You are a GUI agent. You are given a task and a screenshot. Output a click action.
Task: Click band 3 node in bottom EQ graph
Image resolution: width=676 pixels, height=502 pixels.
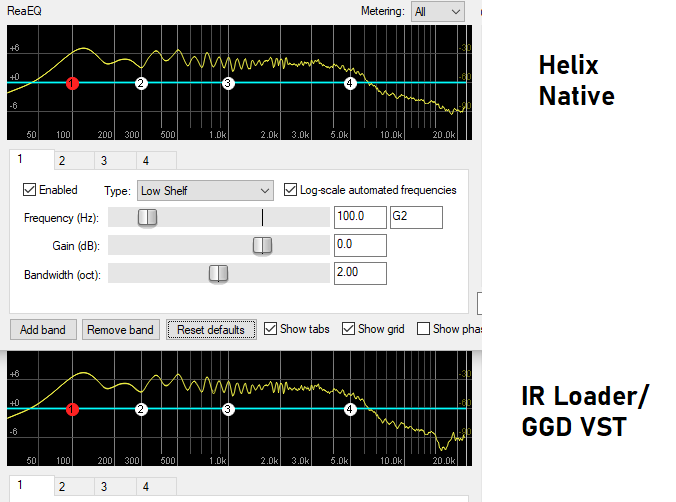point(228,409)
